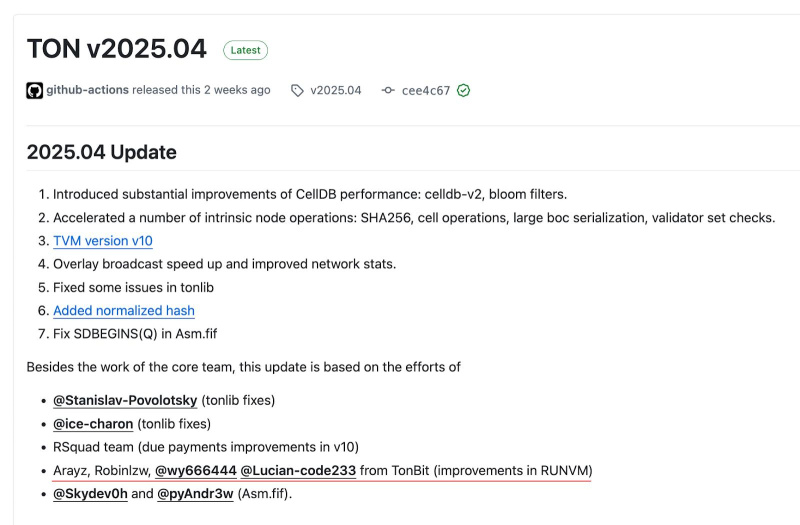Click the green verified checkmark icon
The height and width of the screenshot is (525, 800).
click(x=463, y=90)
